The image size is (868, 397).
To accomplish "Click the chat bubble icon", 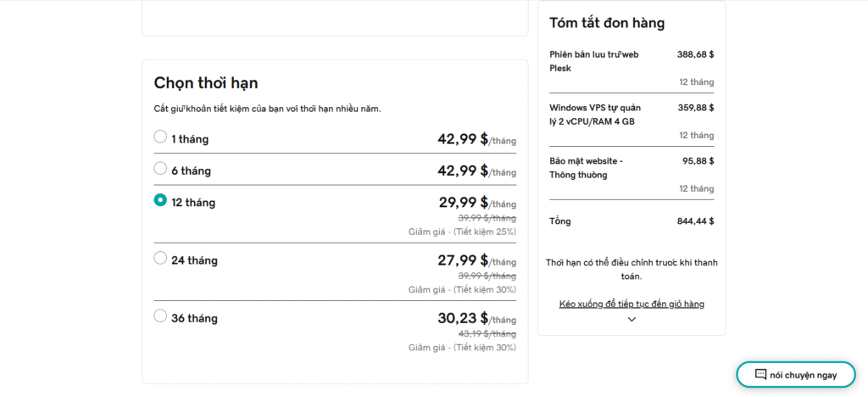I will [760, 374].
